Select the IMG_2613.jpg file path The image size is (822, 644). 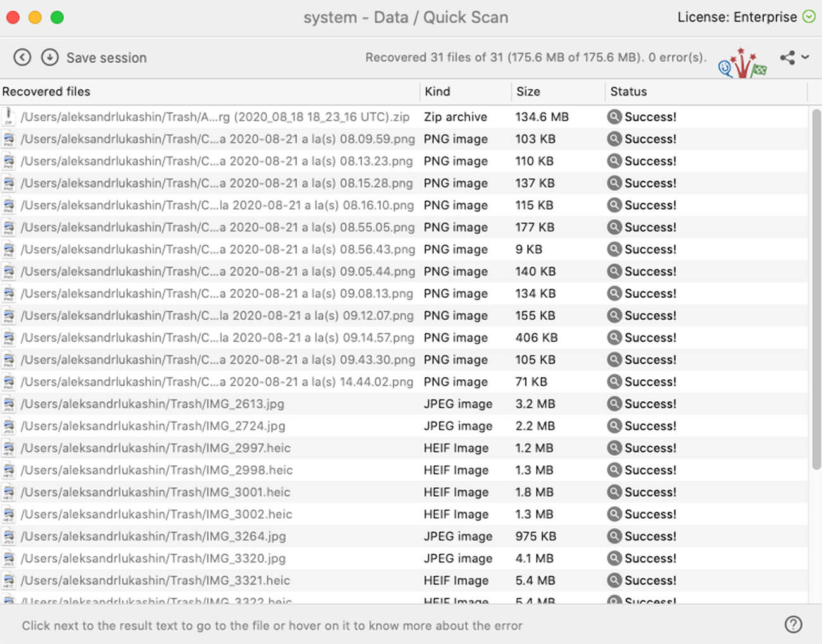pyautogui.click(x=152, y=404)
